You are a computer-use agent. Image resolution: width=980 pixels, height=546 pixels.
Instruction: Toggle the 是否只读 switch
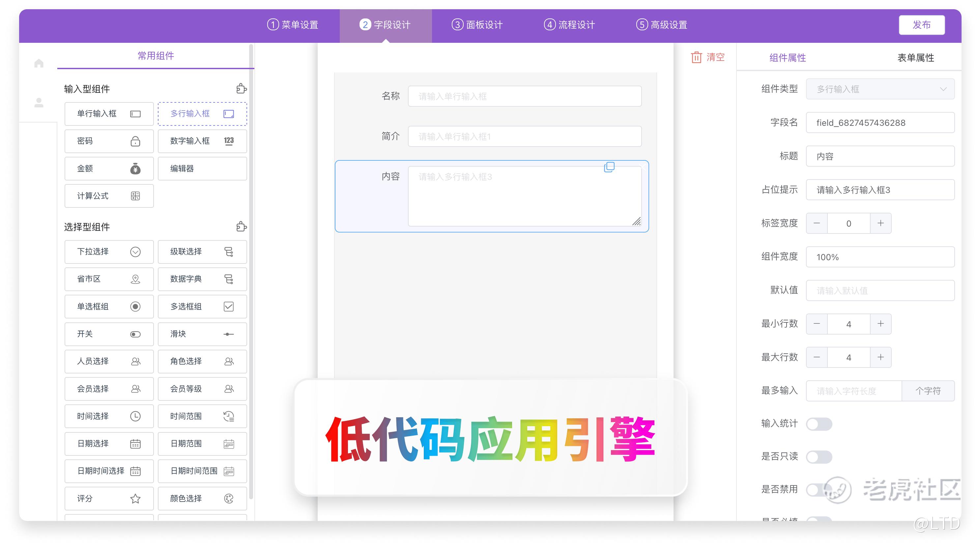pyautogui.click(x=819, y=457)
